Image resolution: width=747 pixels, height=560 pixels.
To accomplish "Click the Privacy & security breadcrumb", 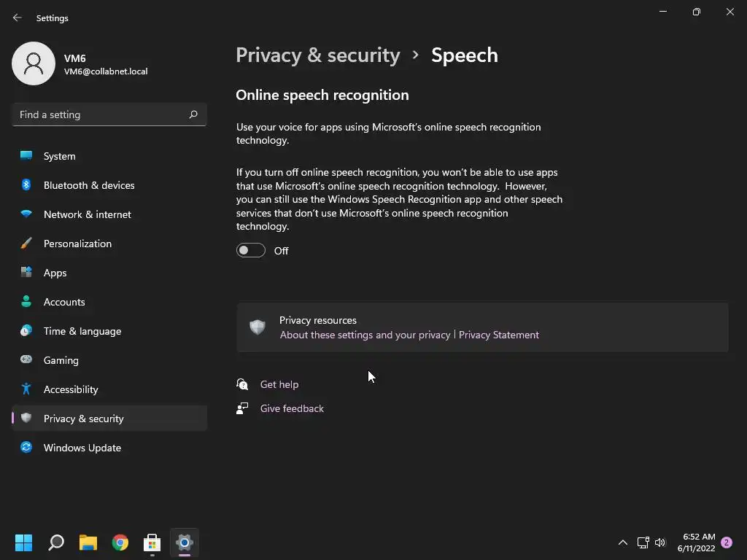I will point(318,55).
